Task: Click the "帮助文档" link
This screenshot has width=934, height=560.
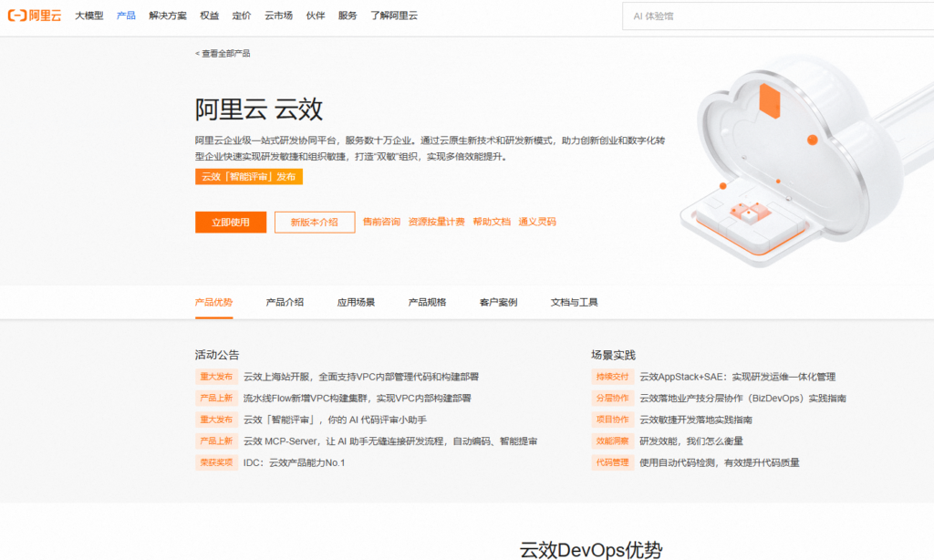Action: click(493, 222)
